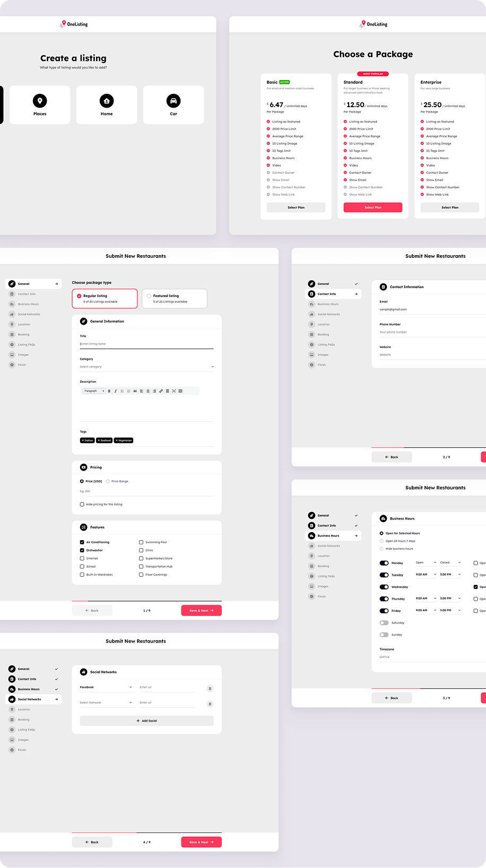Click the align right icon in description editor
Screen dimensions: 486x868
tap(154, 391)
